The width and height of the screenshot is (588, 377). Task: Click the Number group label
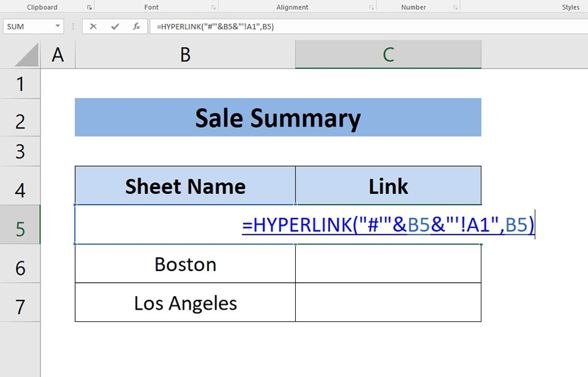point(413,7)
